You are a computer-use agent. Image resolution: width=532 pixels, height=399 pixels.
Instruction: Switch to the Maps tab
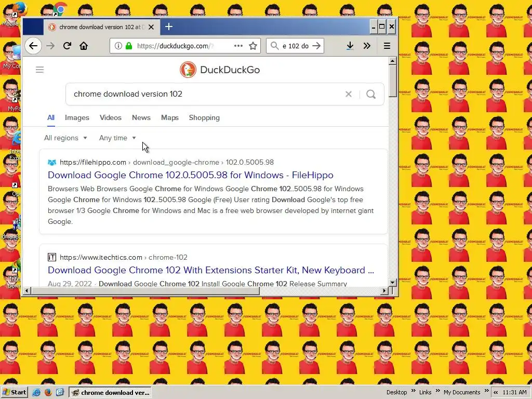point(170,118)
